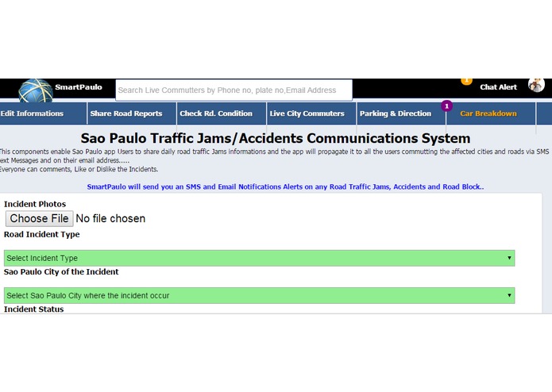Click the Choose File button
552x392 pixels.
pos(40,218)
